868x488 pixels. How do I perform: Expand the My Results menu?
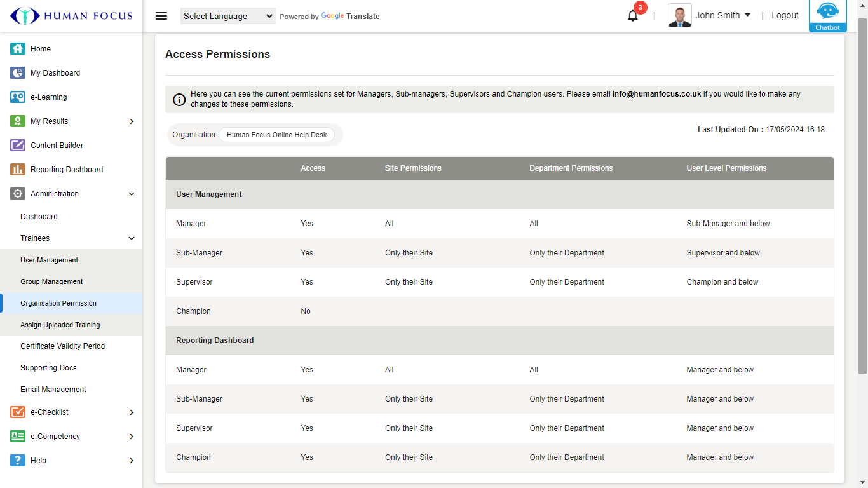(x=132, y=121)
